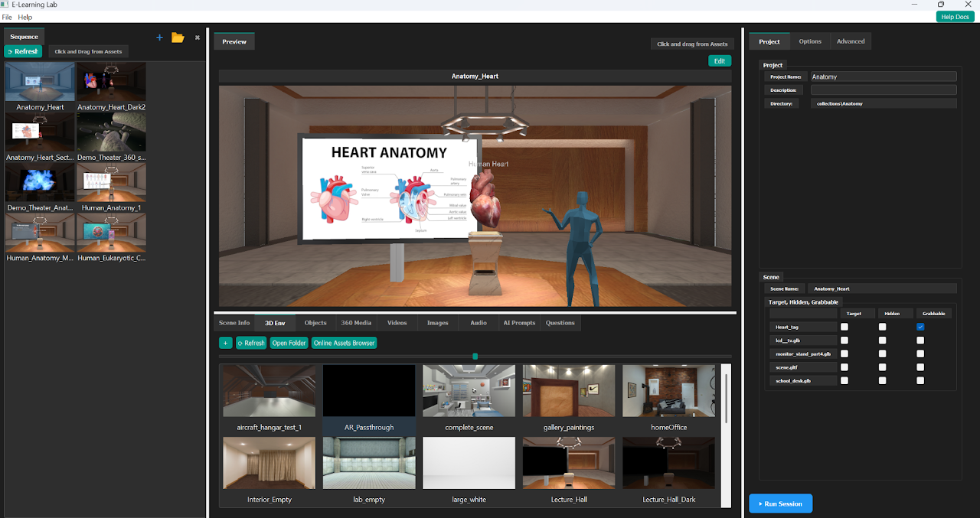Enable Hidden checkbox for scene.gltf
Viewport: 980px width, 518px height.
pos(882,367)
